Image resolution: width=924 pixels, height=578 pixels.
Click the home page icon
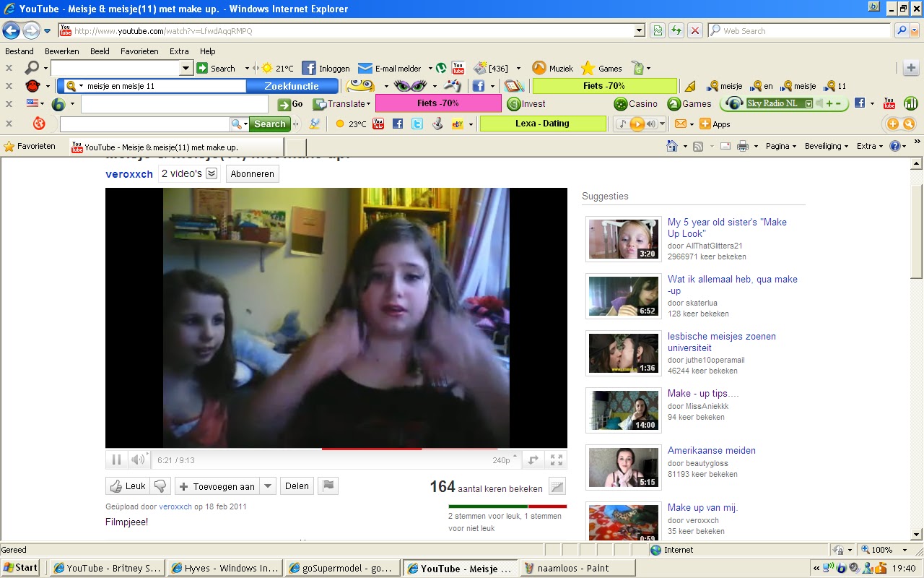pos(672,146)
